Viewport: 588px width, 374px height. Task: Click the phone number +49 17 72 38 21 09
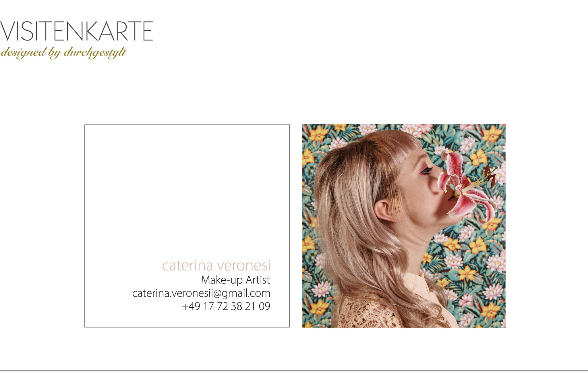point(226,306)
